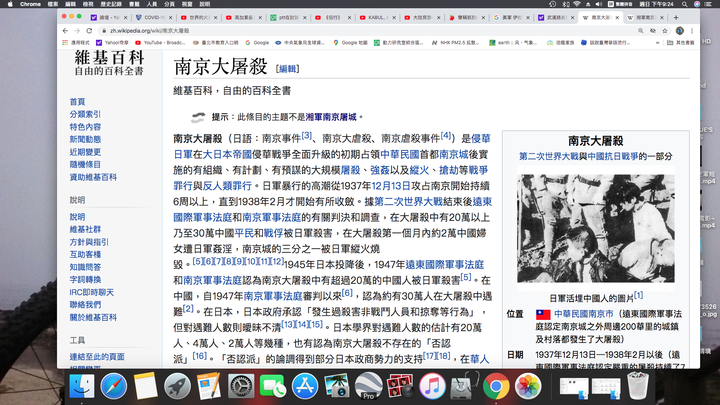Open the 檔案 menu in the menu bar
The image size is (720, 405).
click(x=53, y=4)
